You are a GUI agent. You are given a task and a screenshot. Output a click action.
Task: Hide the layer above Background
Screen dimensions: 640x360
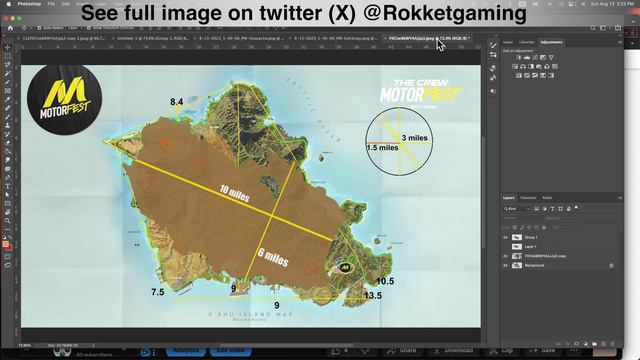(x=505, y=256)
